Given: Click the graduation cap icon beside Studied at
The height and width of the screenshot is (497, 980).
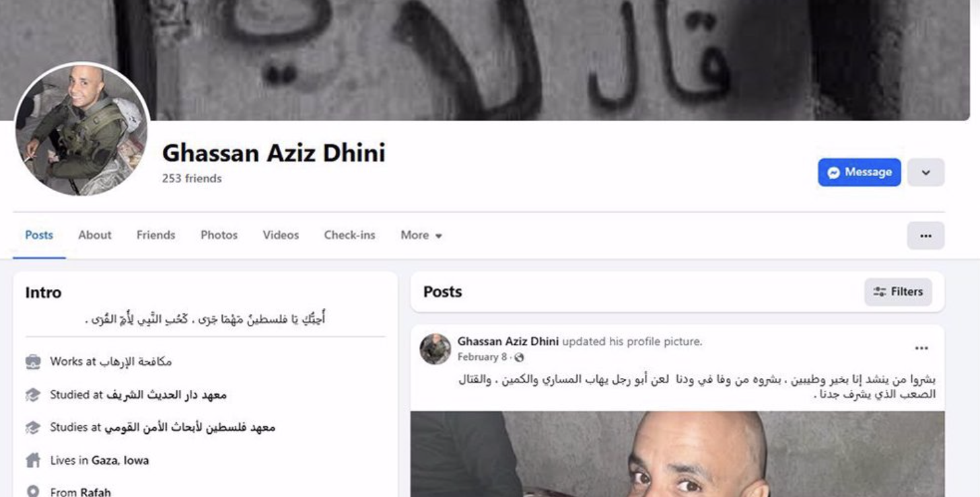Looking at the screenshot, I should [33, 395].
